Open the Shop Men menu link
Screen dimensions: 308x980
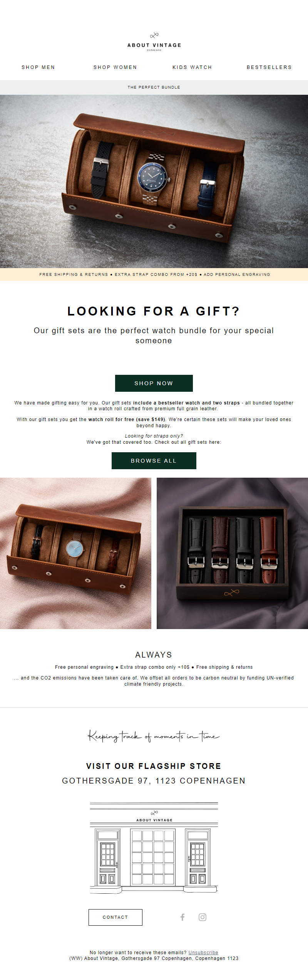[x=38, y=67]
